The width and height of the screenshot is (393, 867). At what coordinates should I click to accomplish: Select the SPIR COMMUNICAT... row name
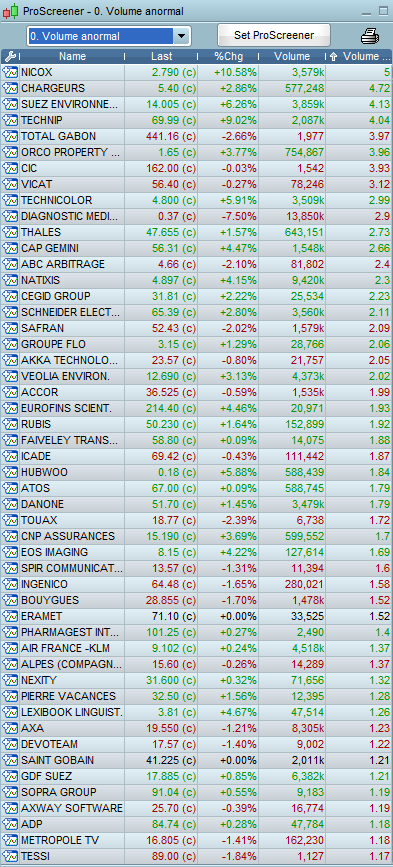(x=72, y=568)
